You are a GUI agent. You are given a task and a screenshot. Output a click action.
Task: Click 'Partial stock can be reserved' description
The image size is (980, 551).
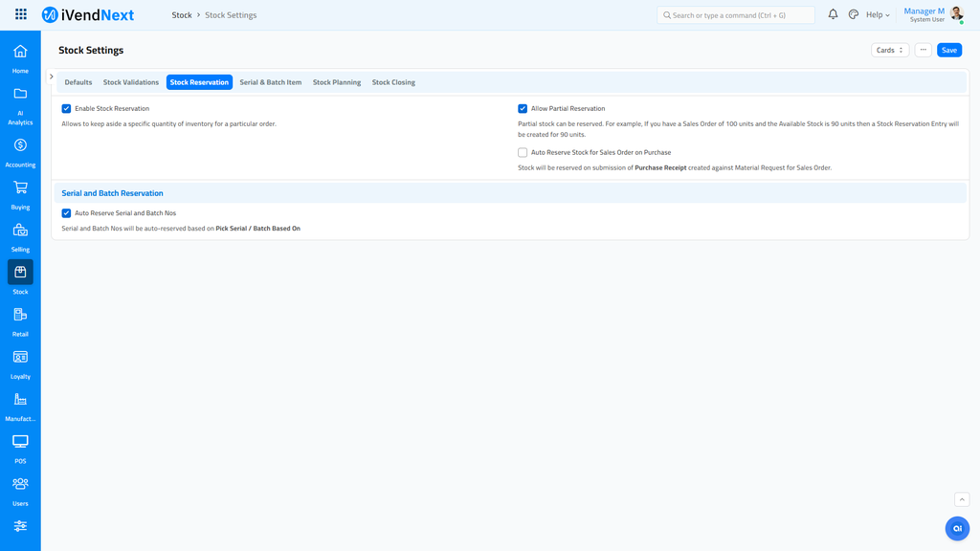tap(738, 129)
